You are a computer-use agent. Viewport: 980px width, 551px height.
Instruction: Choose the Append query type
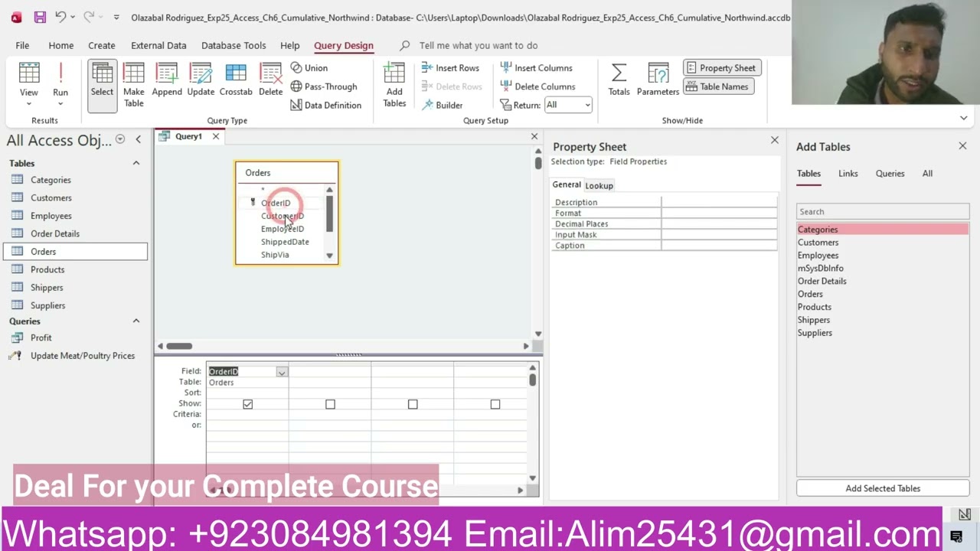tap(167, 80)
